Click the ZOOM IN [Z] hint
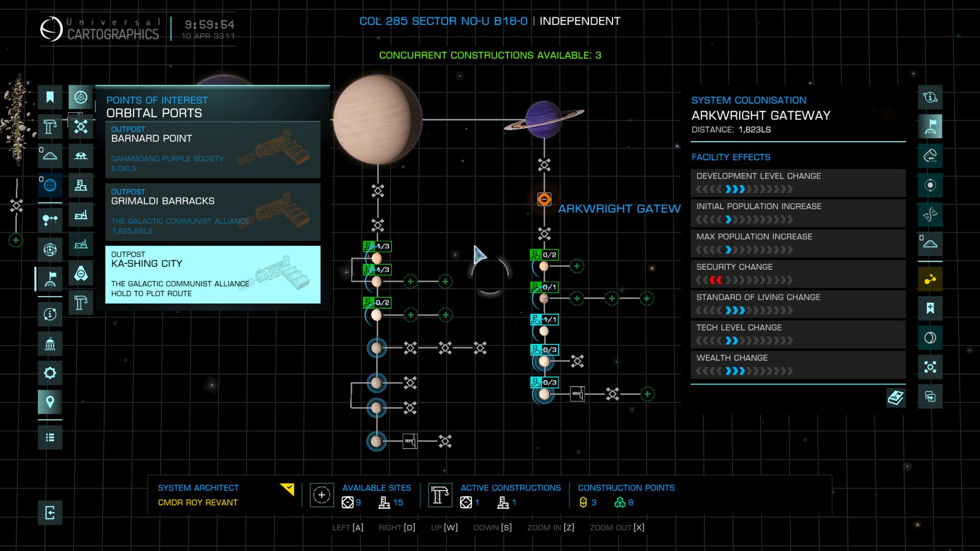980x551 pixels. click(x=551, y=528)
